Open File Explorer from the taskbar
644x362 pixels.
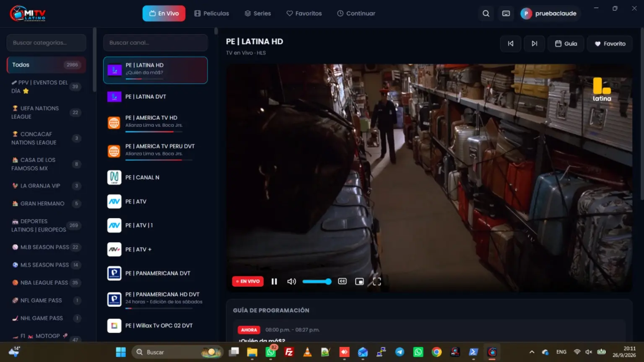(252, 352)
